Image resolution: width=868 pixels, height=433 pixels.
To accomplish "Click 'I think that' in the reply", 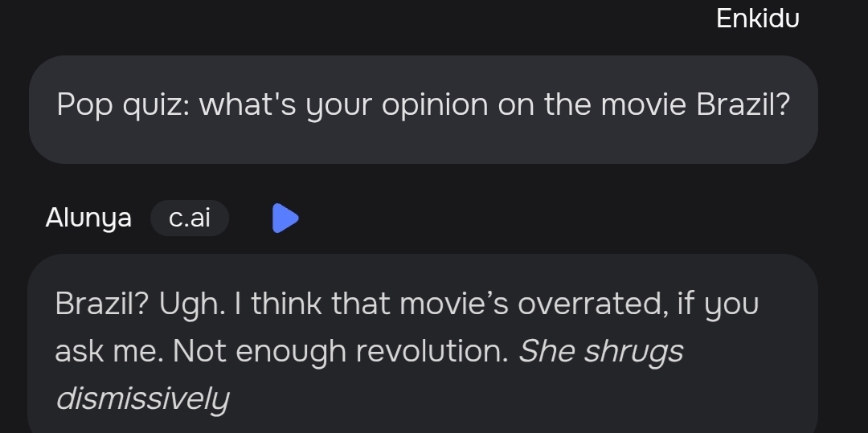I will click(312, 304).
